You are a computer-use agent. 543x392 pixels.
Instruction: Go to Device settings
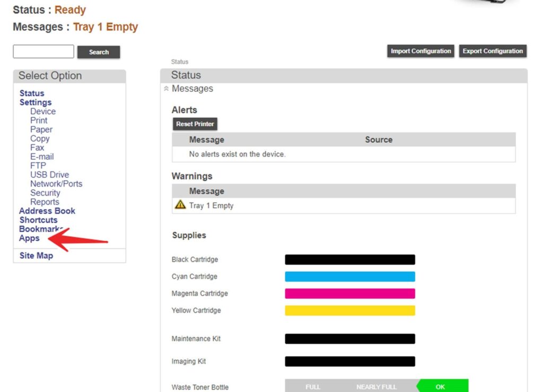click(x=43, y=111)
